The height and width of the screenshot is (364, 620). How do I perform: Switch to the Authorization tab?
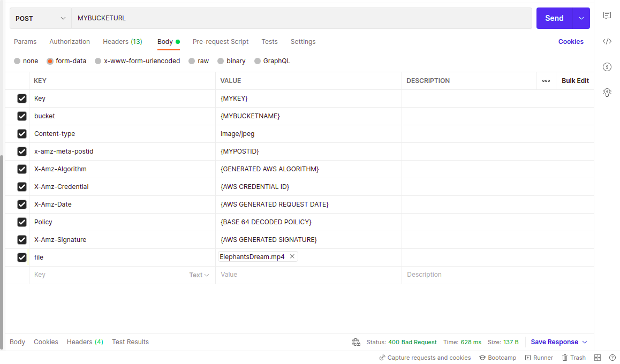pos(70,42)
